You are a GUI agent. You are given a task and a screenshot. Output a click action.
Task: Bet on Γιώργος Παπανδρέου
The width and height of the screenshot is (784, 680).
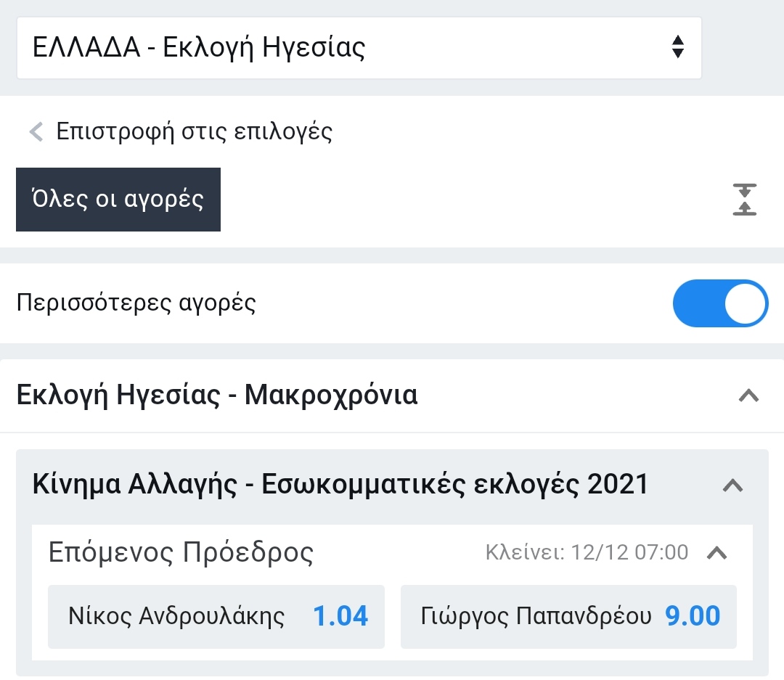pos(536,617)
